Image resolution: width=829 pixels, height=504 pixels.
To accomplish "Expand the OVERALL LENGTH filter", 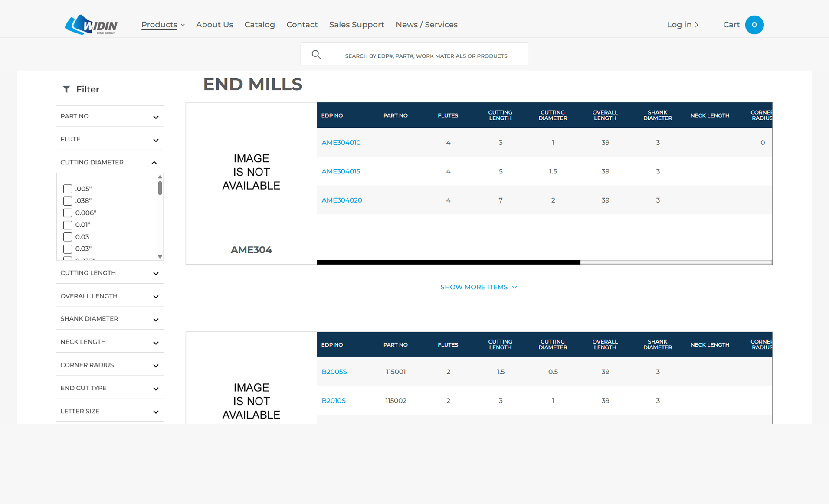I will (110, 296).
